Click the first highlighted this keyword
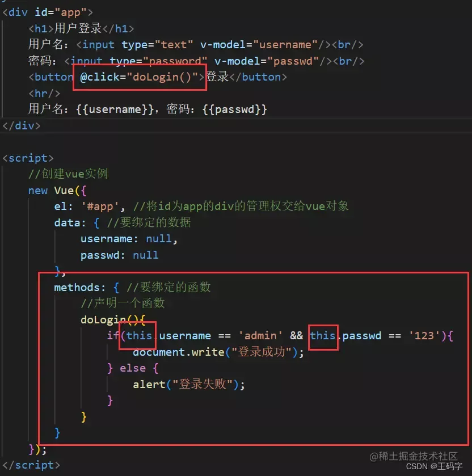This screenshot has height=476, width=472. tap(139, 336)
